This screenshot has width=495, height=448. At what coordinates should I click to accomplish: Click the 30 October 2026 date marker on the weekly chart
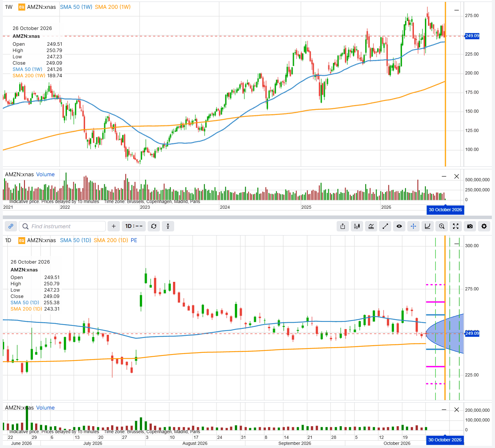[x=445, y=210]
